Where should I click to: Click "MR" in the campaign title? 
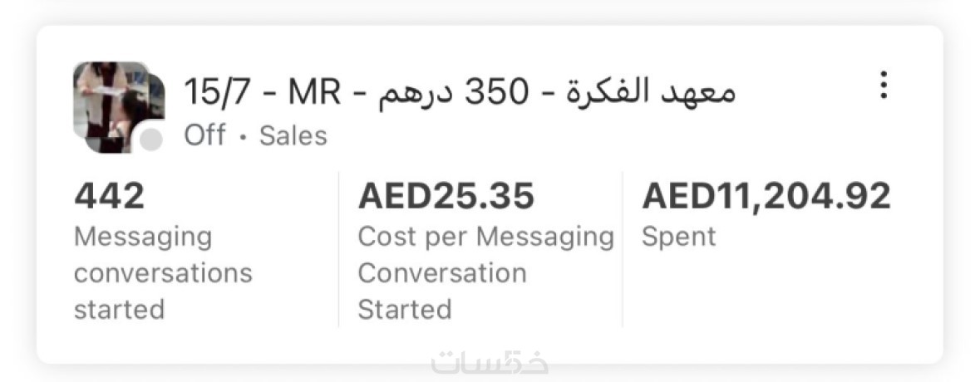314,91
